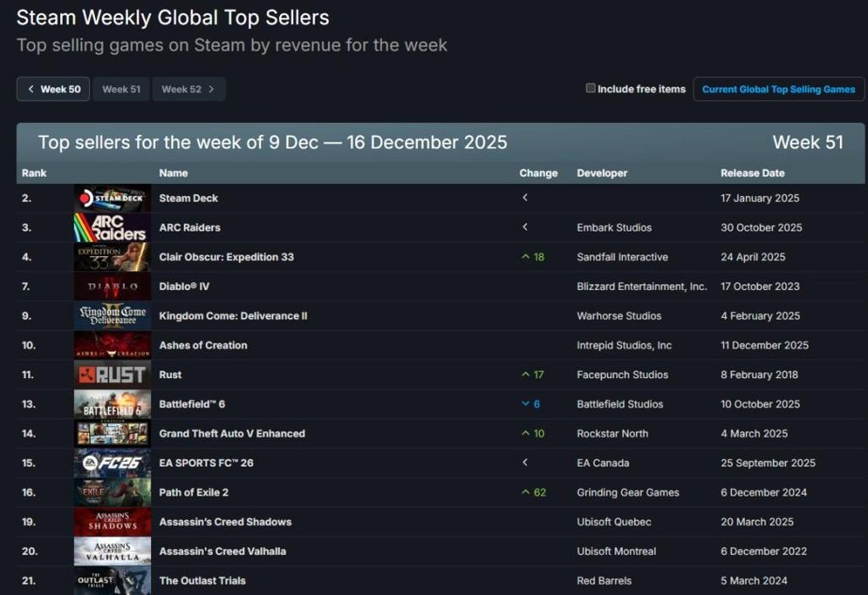Click the Kingdom Come Deliverance II icon
The image size is (868, 595).
pyautogui.click(x=112, y=316)
